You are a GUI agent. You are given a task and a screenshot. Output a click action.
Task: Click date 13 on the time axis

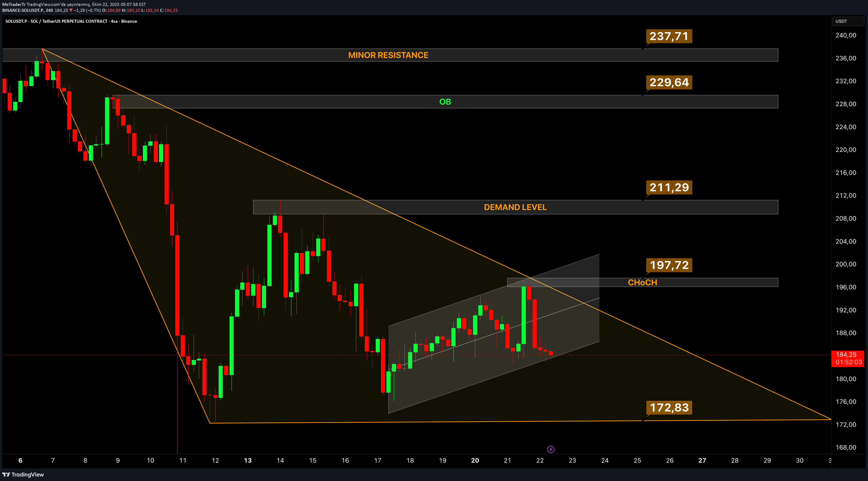248,460
